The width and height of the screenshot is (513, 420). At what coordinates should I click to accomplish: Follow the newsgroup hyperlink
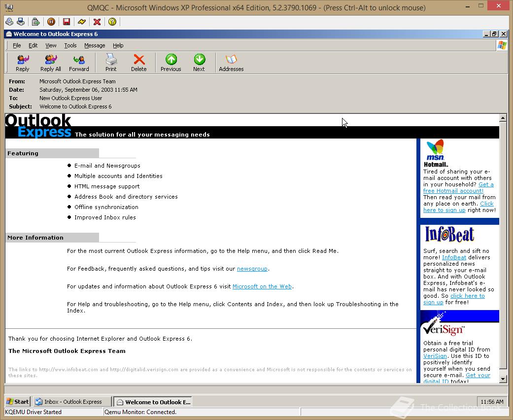(x=252, y=269)
